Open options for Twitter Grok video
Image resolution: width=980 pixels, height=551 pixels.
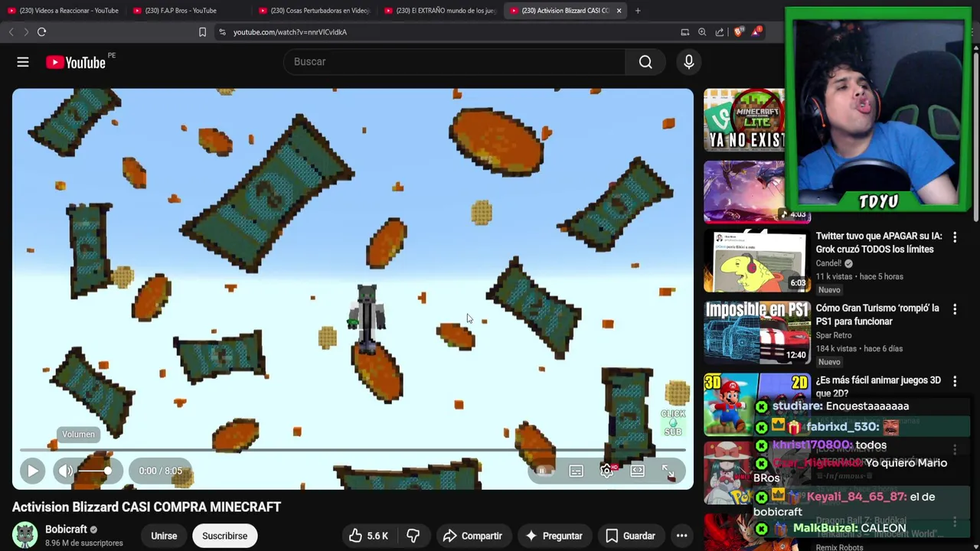click(x=955, y=237)
